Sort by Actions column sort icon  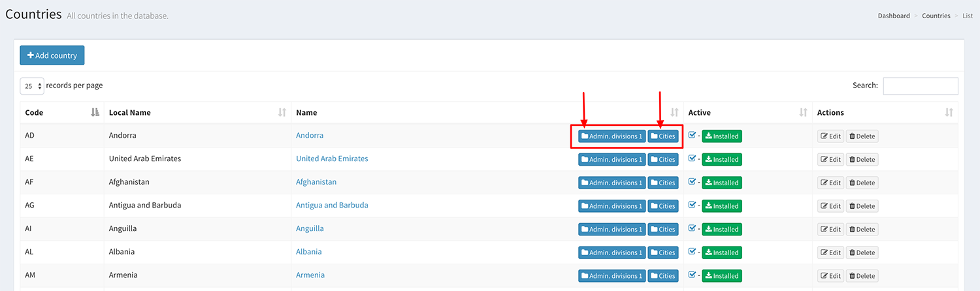[949, 112]
